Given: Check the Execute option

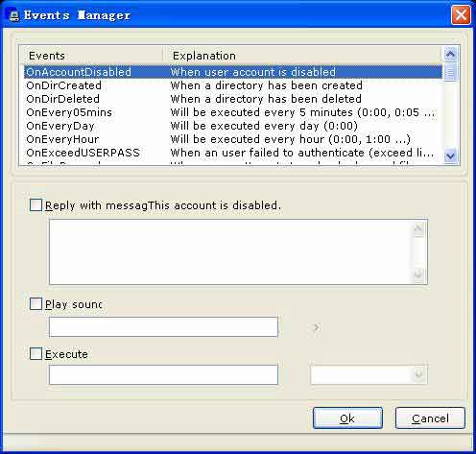Looking at the screenshot, I should [36, 354].
